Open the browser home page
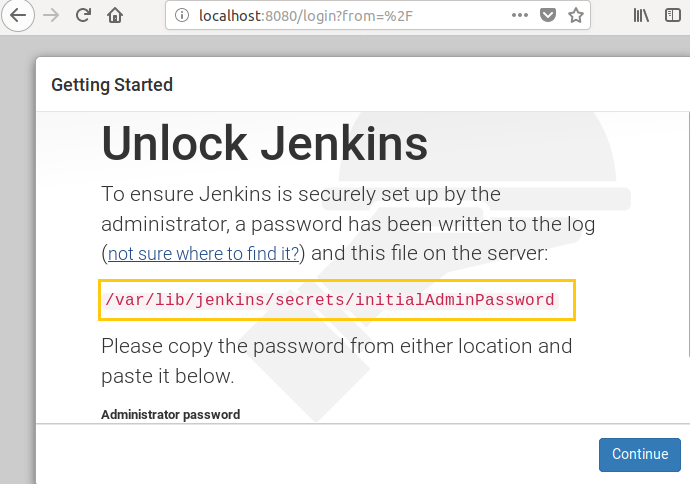 [x=116, y=16]
